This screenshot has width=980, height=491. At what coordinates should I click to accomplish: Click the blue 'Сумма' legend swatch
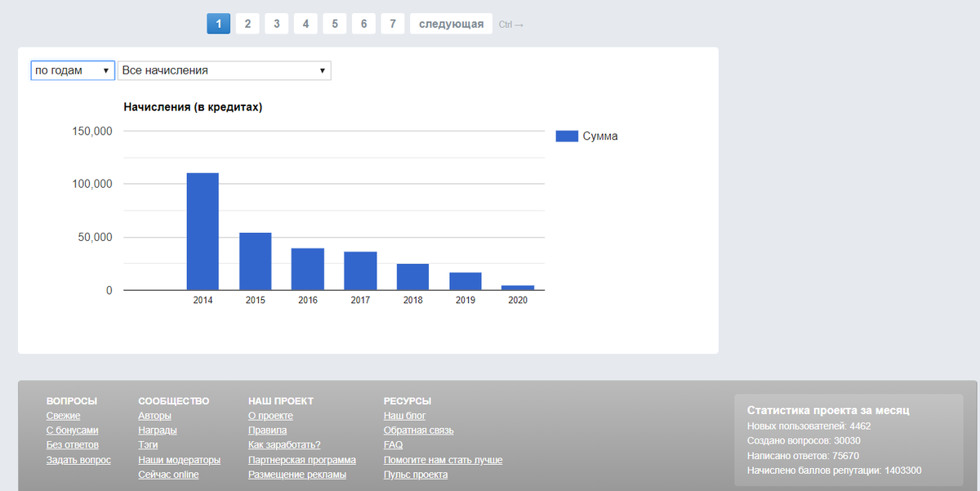(567, 136)
